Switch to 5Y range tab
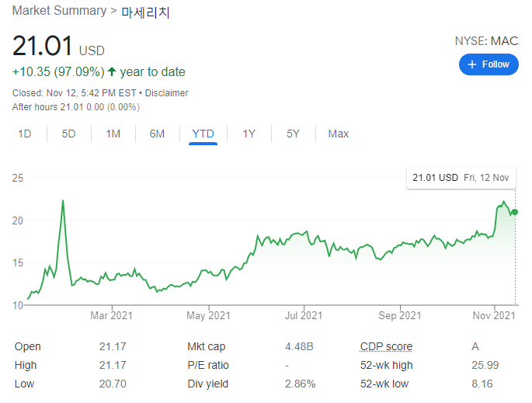Viewport: 532px width, 403px height. coord(293,134)
